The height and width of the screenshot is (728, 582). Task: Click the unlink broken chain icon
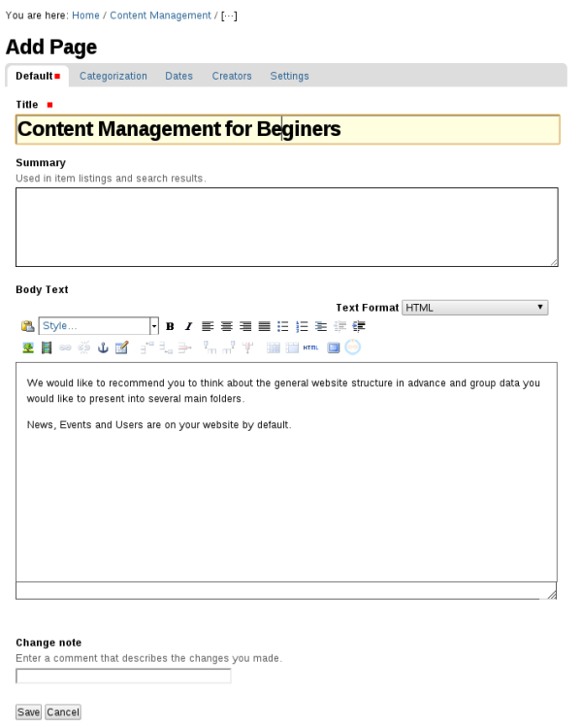84,347
